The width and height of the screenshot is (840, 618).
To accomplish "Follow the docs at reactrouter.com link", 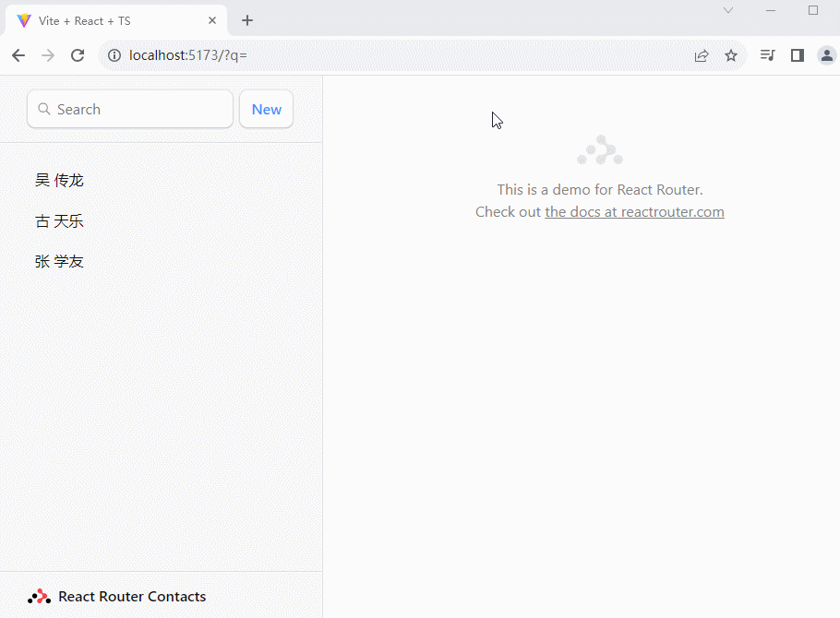I will pyautogui.click(x=634, y=212).
